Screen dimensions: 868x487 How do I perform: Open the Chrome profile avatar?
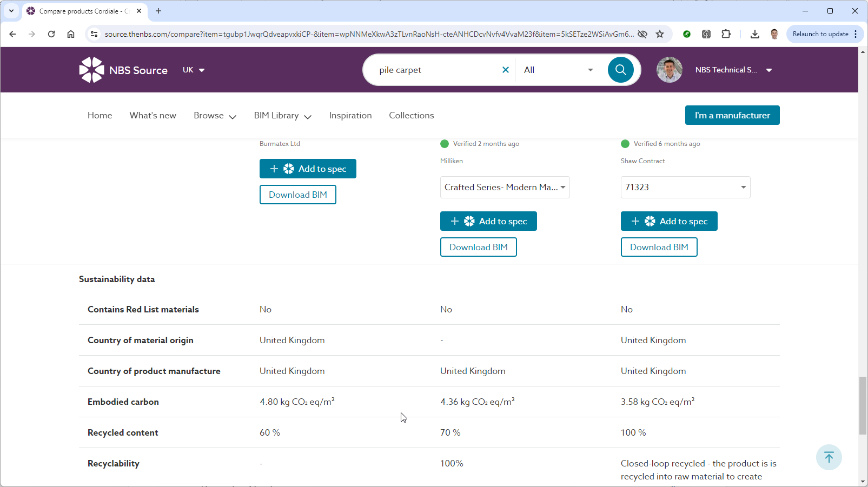tap(774, 34)
